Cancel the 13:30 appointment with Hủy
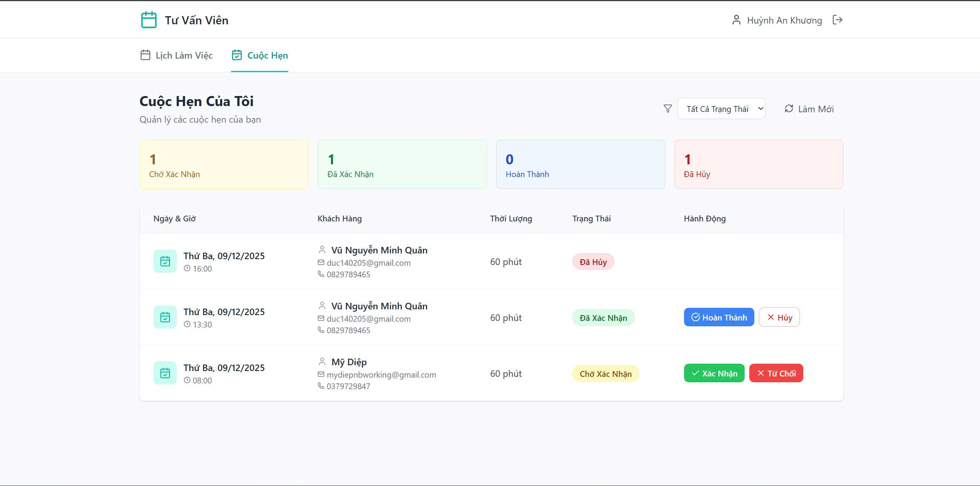This screenshot has height=486, width=980. point(779,317)
